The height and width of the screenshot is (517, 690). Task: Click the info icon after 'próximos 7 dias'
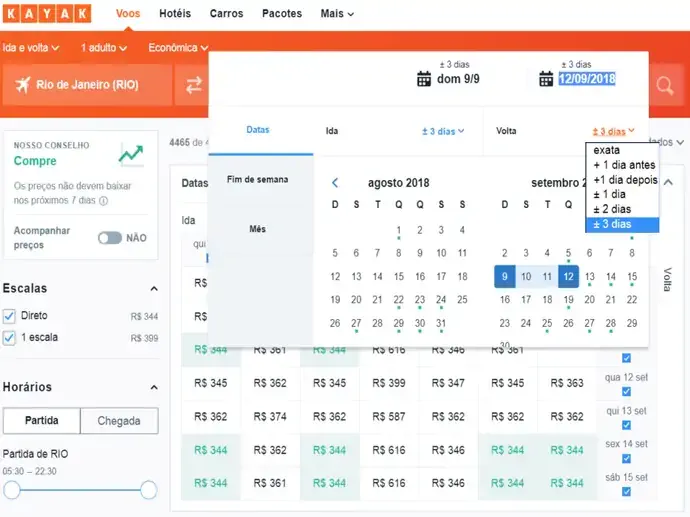[x=103, y=201]
